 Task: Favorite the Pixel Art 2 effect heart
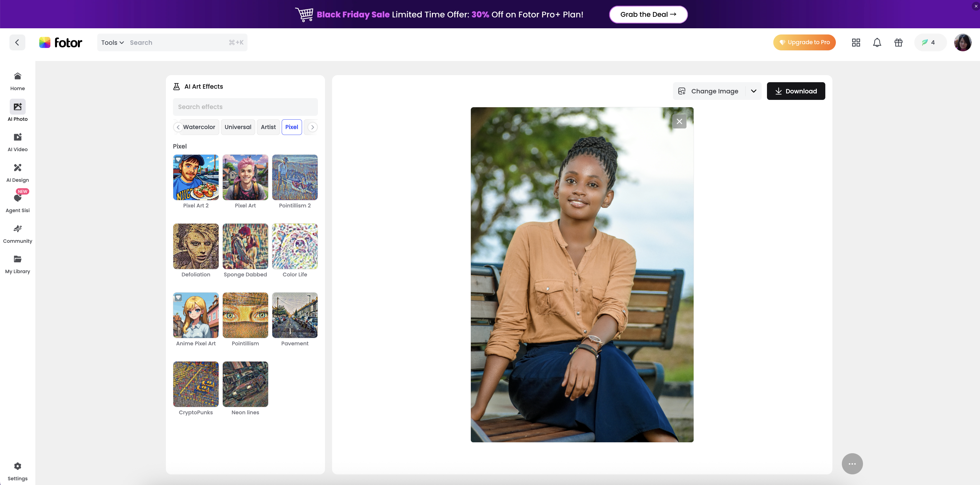(x=179, y=160)
